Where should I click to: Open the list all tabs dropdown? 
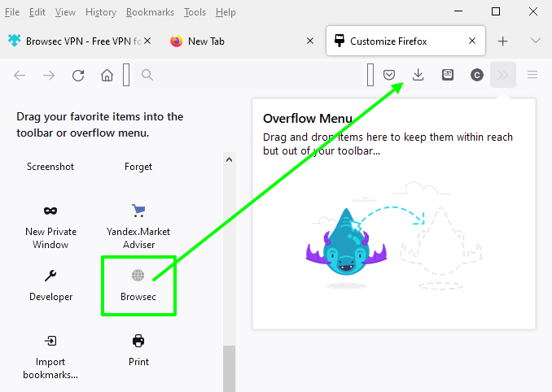coord(535,41)
